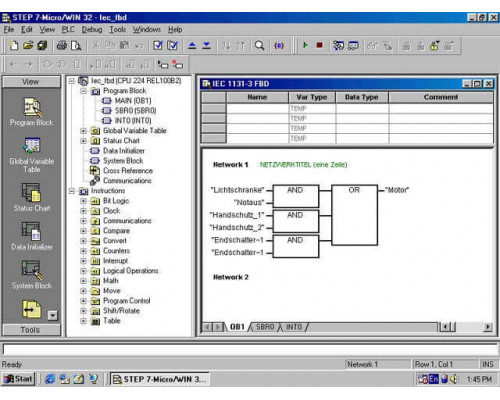
Task: Click the Print toolbar icon
Action: [62, 45]
